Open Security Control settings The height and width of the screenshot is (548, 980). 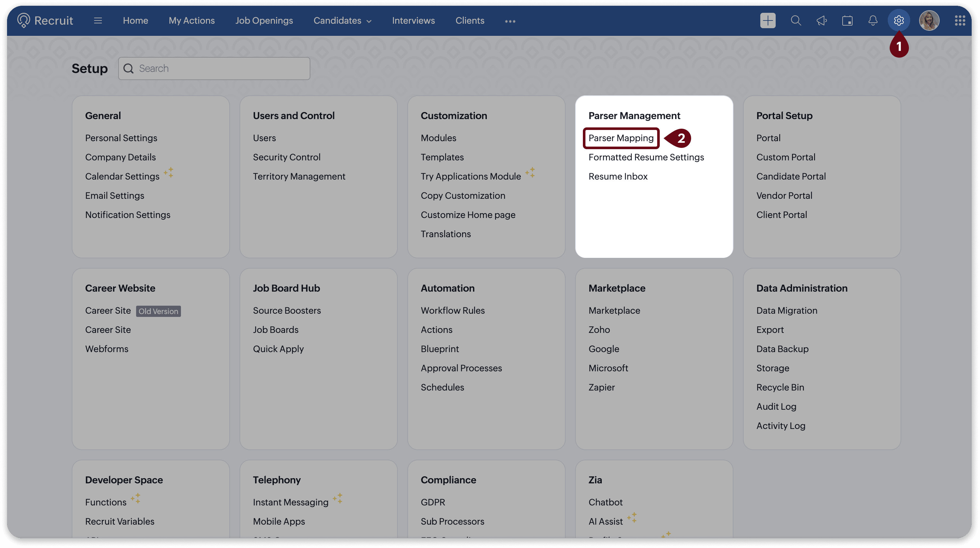click(286, 157)
